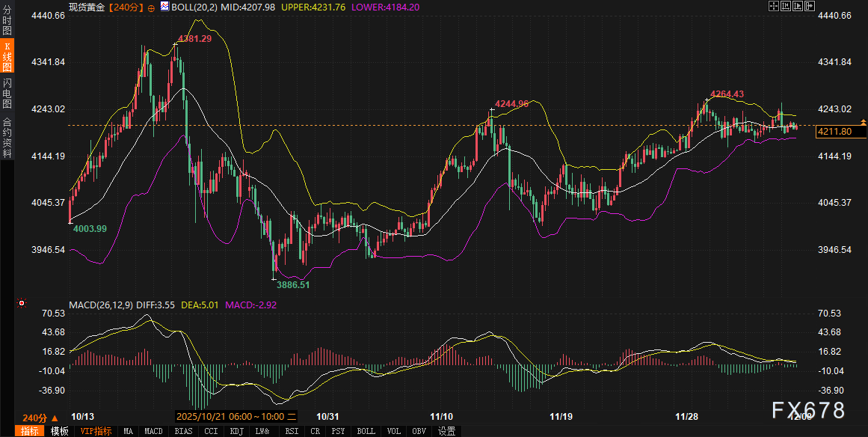Viewport: 868px width, 437px height.
Task: Toggle the MACD indicator in bottom bar
Action: pos(153,431)
